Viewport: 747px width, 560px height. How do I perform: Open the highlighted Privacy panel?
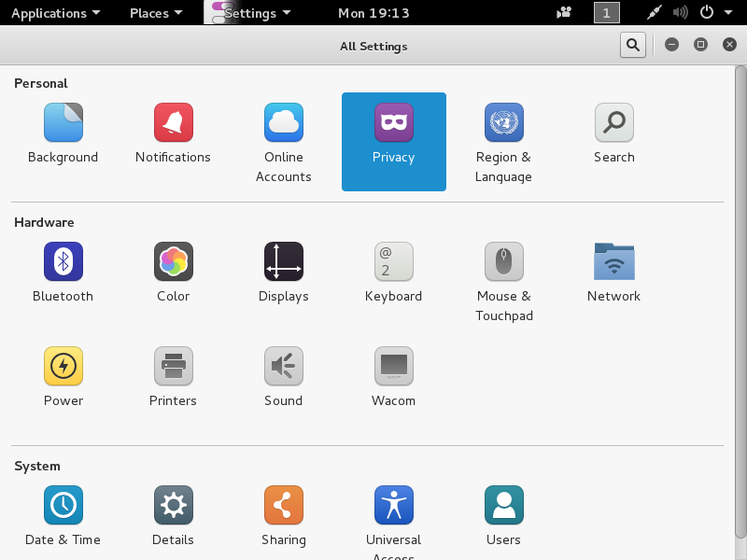click(393, 142)
